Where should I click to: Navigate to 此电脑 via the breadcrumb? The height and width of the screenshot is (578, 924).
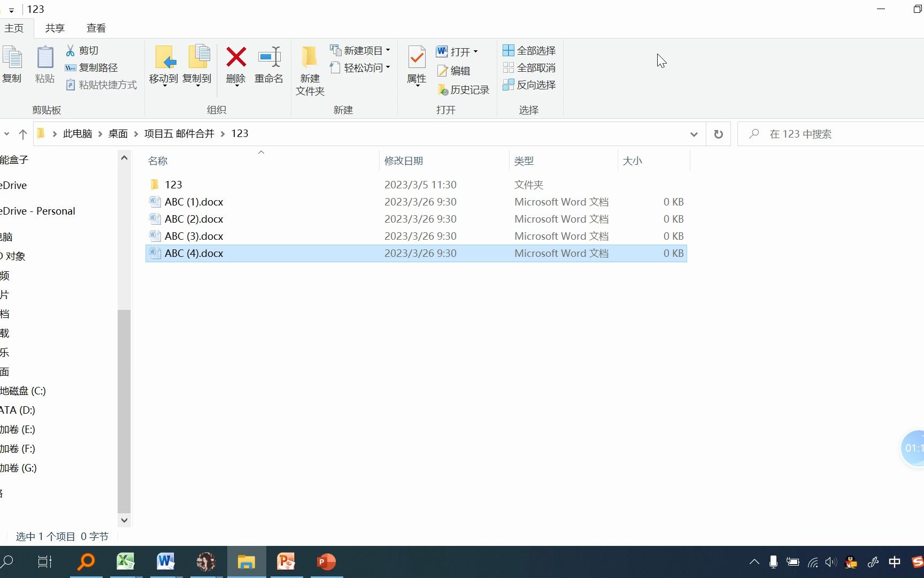pyautogui.click(x=77, y=133)
